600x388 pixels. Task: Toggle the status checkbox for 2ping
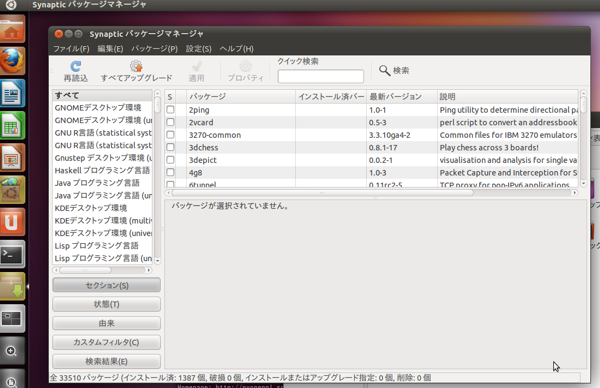pos(170,110)
